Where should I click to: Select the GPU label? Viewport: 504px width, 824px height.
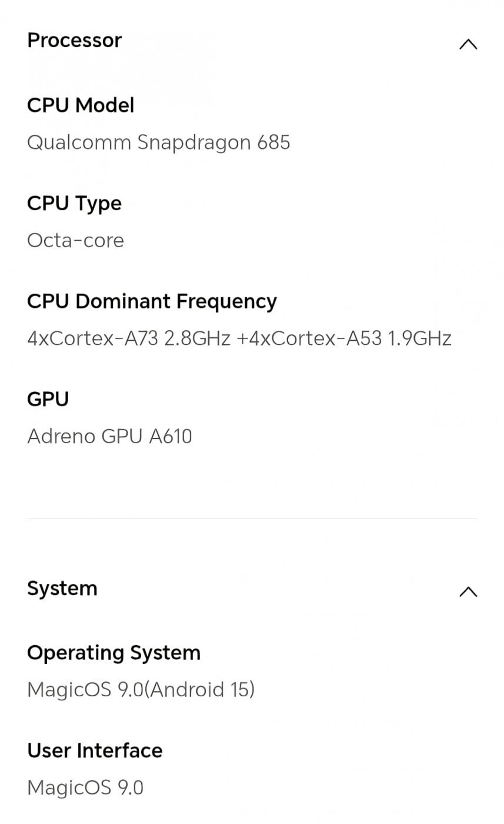click(x=48, y=399)
